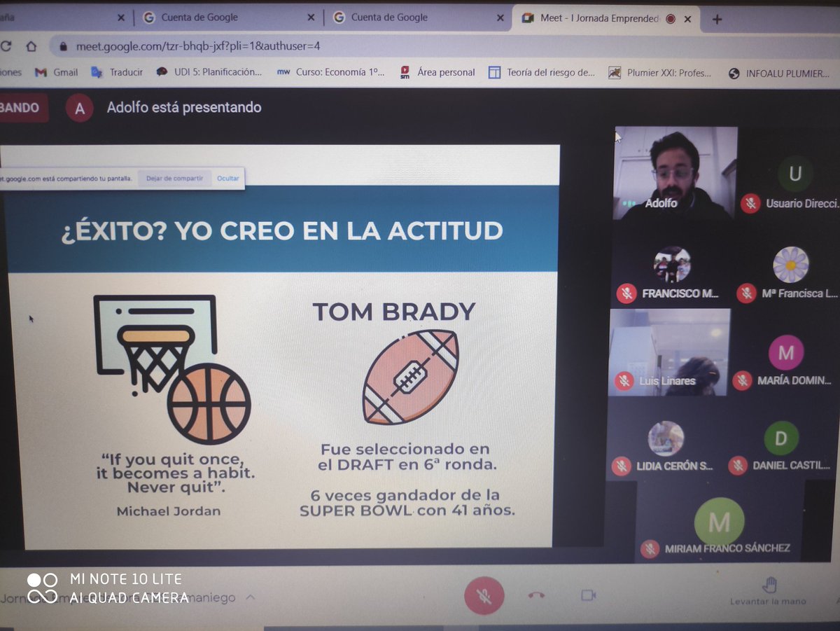The image size is (840, 631).
Task: Toggle the camera button
Action: 588,595
